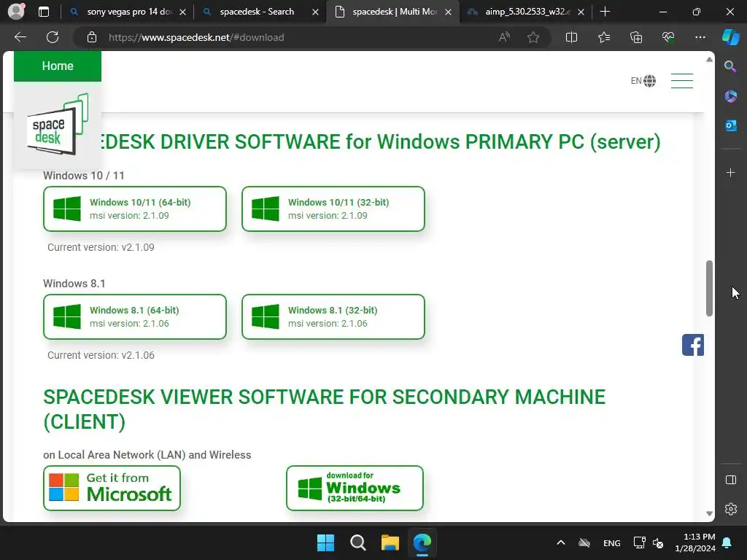Open a new browser tab
This screenshot has width=747, height=560.
[605, 12]
